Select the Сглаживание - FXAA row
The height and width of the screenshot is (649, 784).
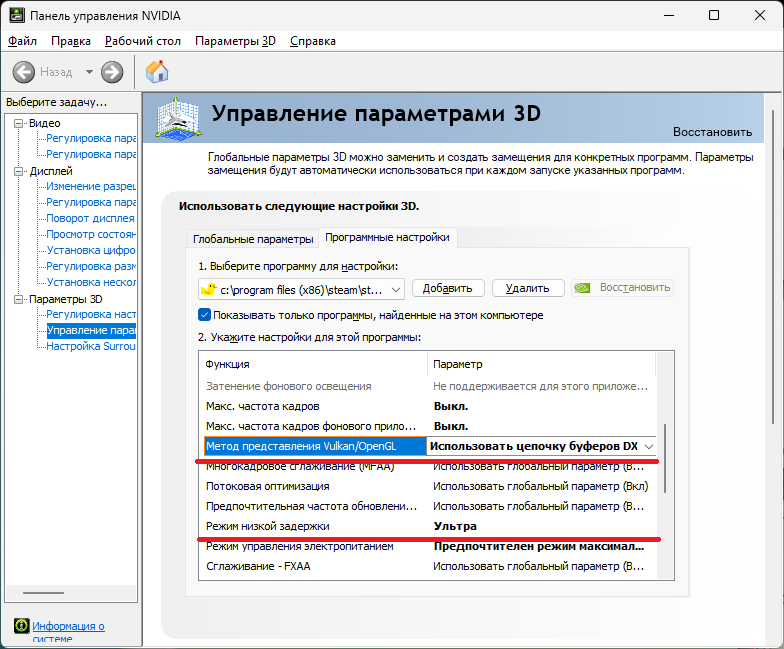[x=428, y=566]
